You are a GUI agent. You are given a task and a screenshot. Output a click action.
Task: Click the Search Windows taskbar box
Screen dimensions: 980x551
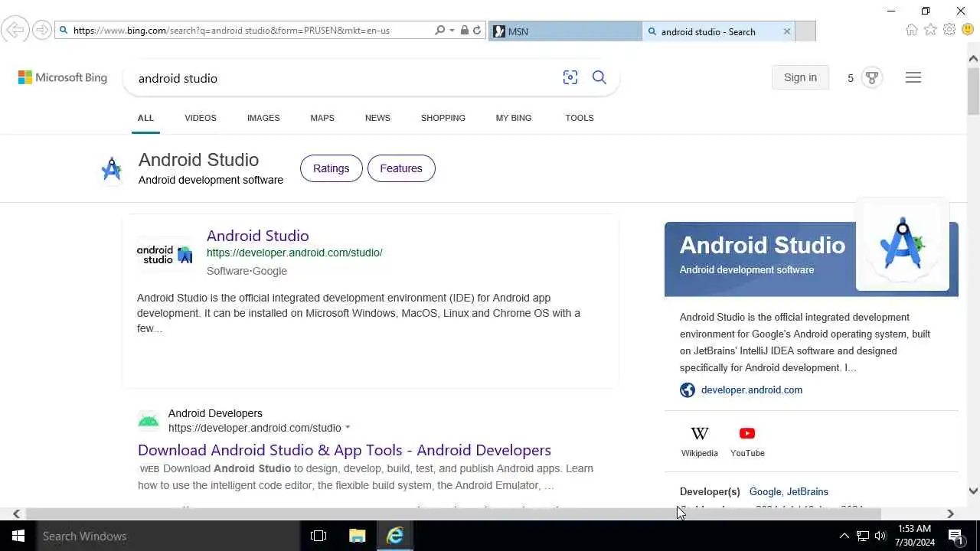coord(168,536)
